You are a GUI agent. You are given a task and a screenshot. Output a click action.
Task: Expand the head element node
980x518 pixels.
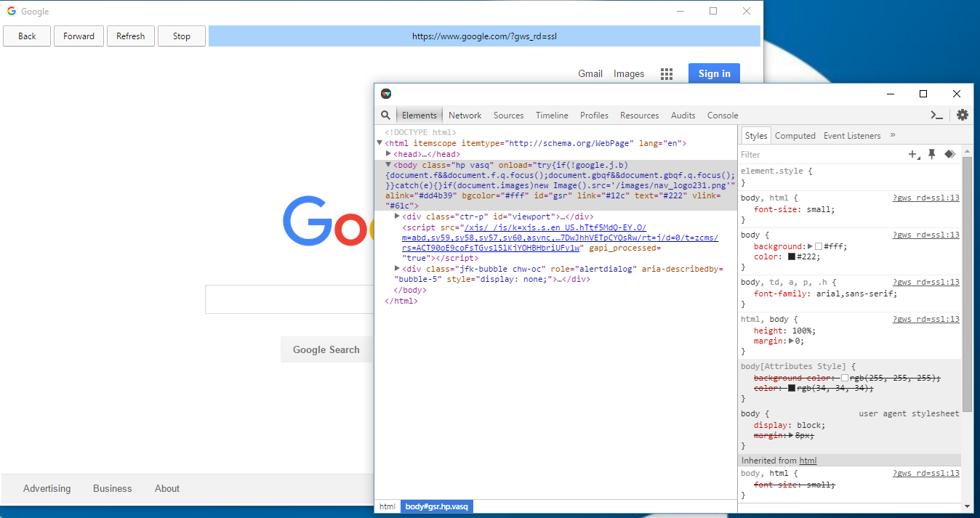point(388,154)
